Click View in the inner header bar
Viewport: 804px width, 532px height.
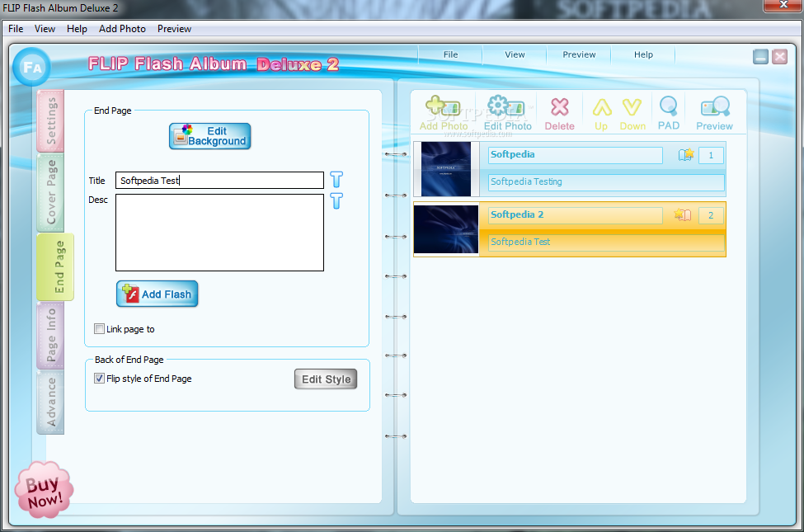tap(515, 54)
